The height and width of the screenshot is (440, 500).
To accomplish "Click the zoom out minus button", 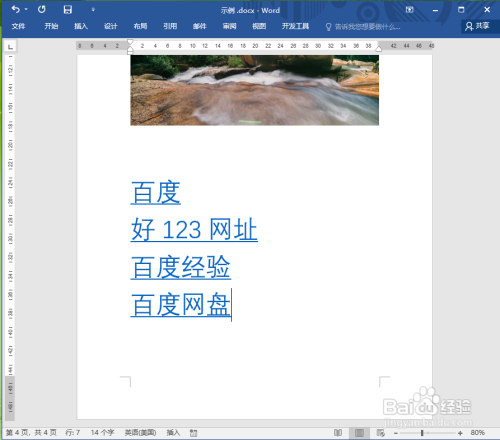I will pos(396,433).
